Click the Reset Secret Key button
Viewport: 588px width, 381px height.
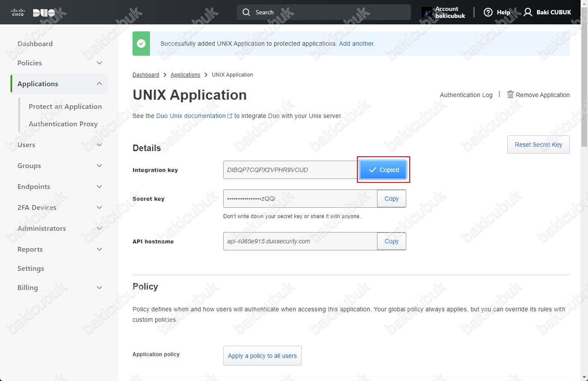(x=538, y=145)
